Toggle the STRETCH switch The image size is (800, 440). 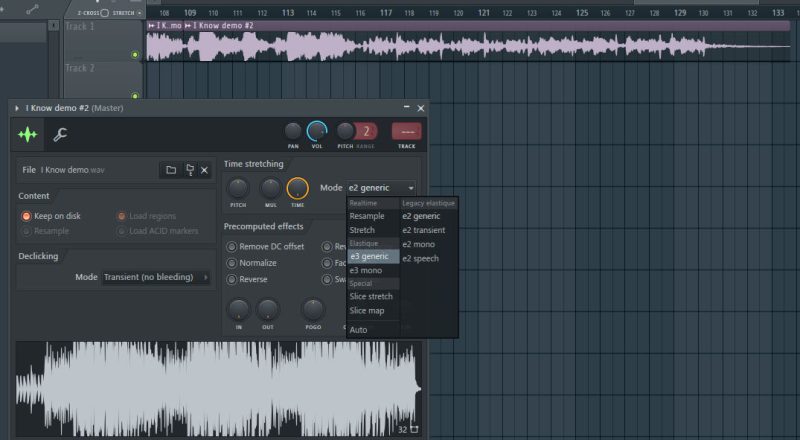139,13
